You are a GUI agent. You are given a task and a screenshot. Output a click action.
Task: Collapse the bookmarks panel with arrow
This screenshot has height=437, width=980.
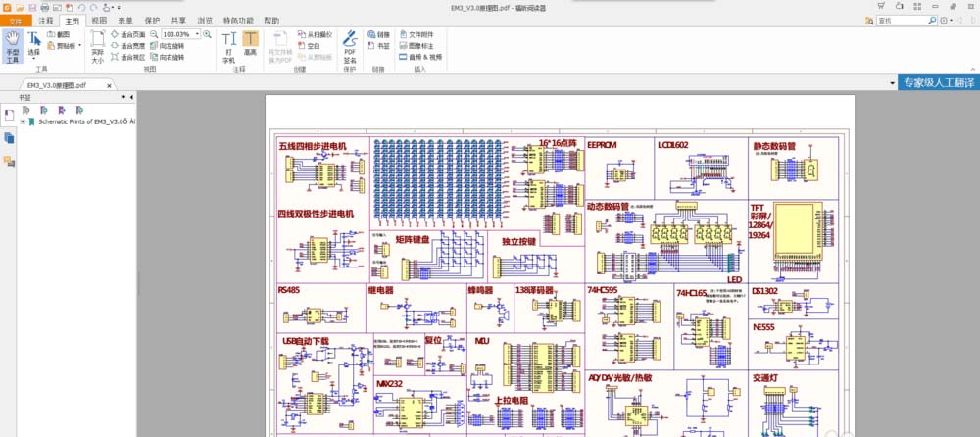pos(130,97)
